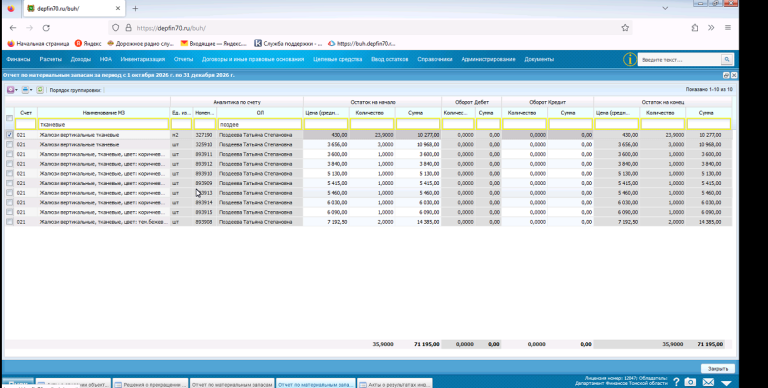Check the row with nomenclature 325910
The width and height of the screenshot is (768, 388).
pos(9,145)
